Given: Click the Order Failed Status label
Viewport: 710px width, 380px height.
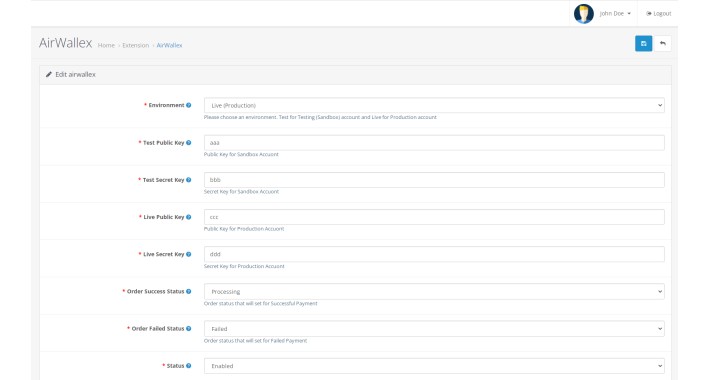Looking at the screenshot, I should coord(158,328).
